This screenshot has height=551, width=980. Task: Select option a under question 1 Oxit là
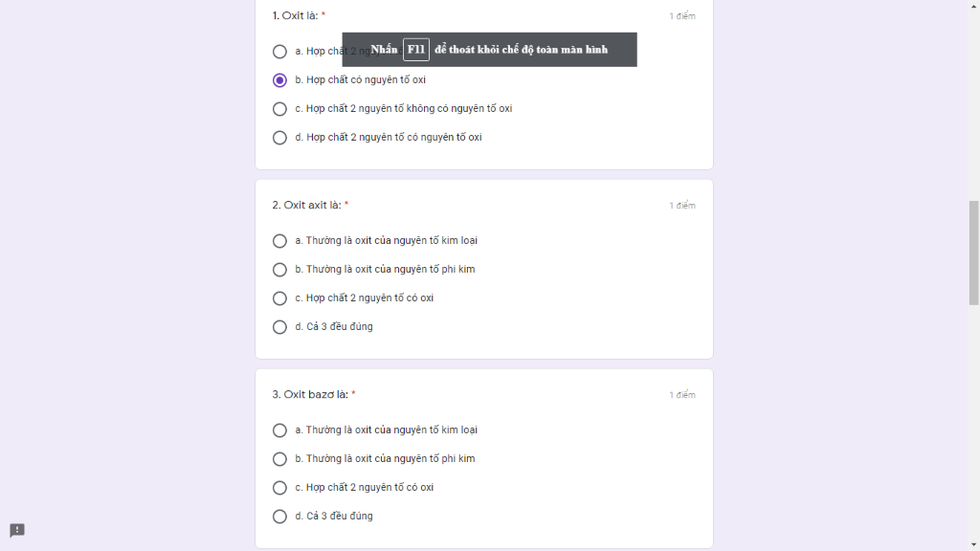279,52
